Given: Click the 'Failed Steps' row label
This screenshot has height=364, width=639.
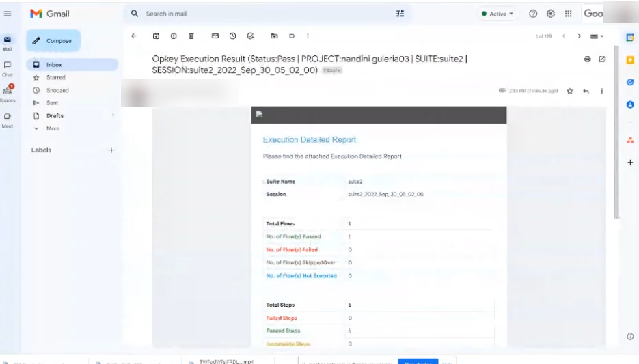Looking at the screenshot, I should (x=282, y=318).
